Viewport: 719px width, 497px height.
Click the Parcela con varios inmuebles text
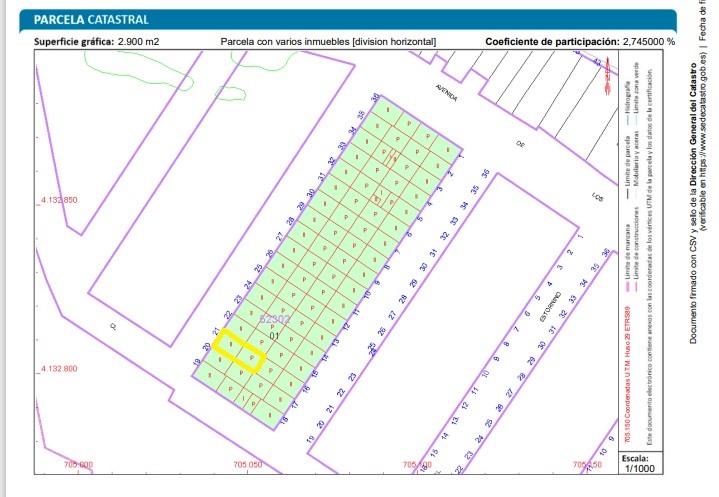point(328,42)
